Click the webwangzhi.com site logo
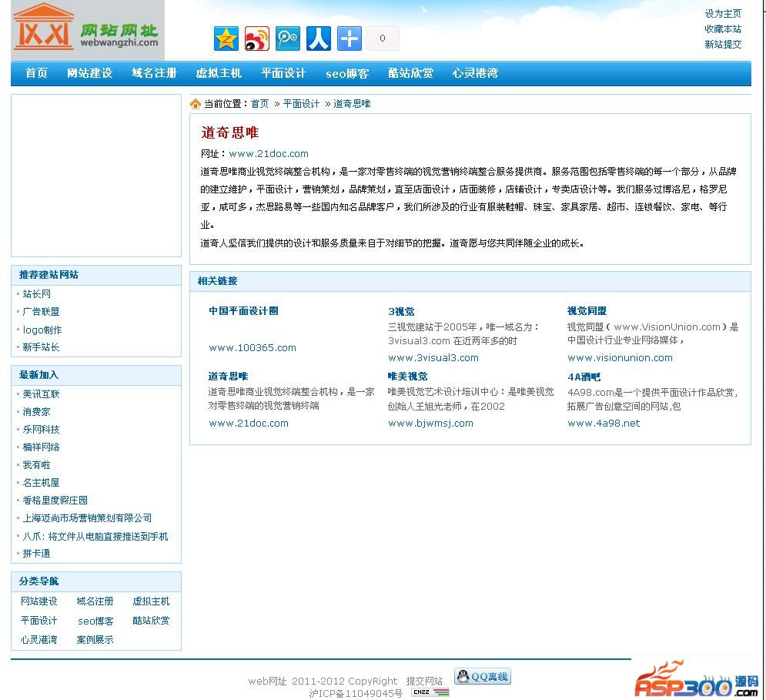The image size is (766, 700). [88, 30]
